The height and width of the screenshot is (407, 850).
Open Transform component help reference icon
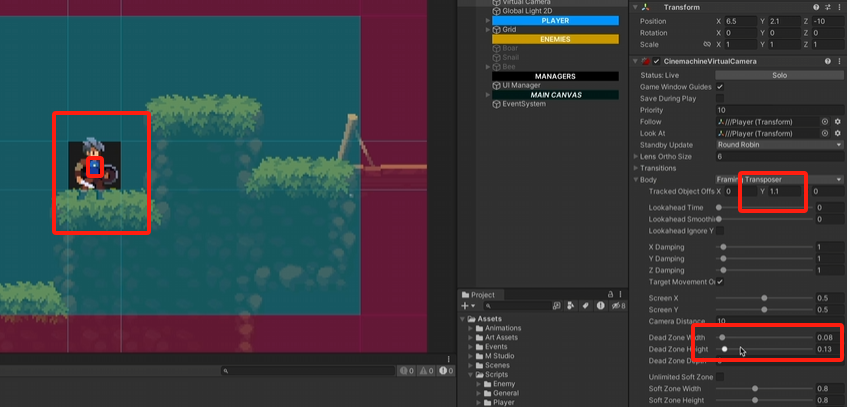[x=816, y=8]
